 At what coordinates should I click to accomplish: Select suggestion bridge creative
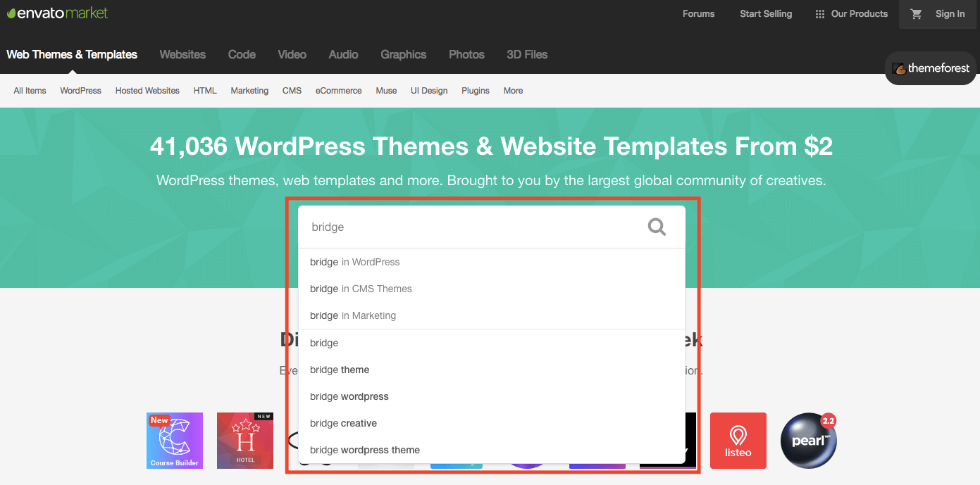pos(492,423)
